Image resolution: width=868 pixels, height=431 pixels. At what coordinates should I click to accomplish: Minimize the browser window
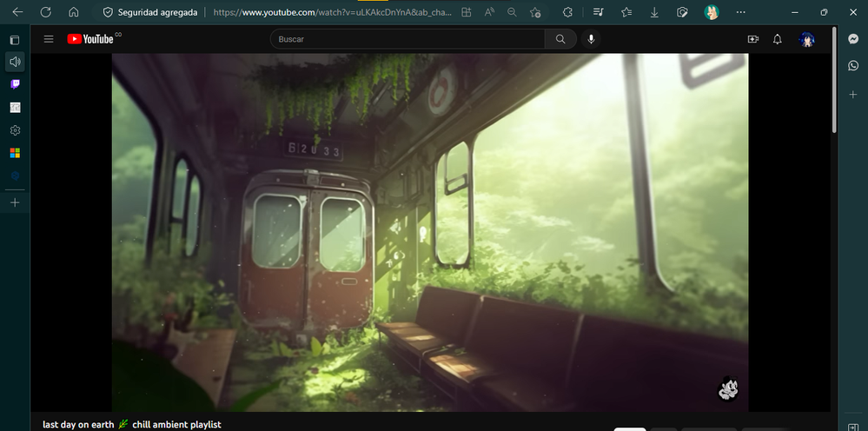(x=796, y=12)
